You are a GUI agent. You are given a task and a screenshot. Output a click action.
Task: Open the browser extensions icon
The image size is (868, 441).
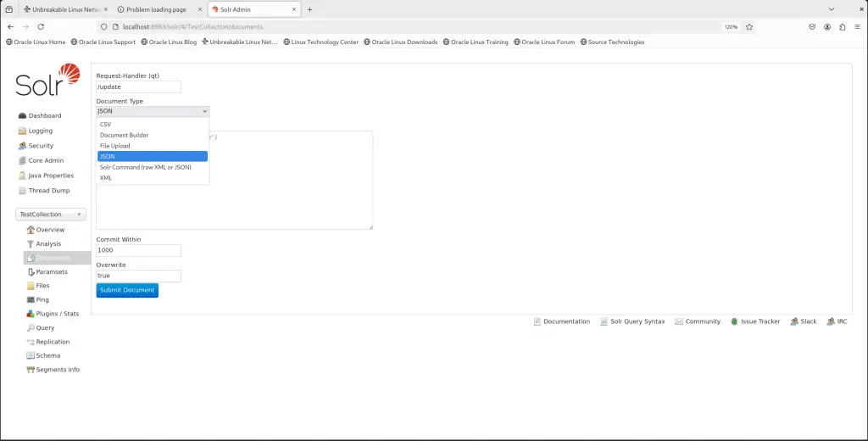pyautogui.click(x=842, y=26)
